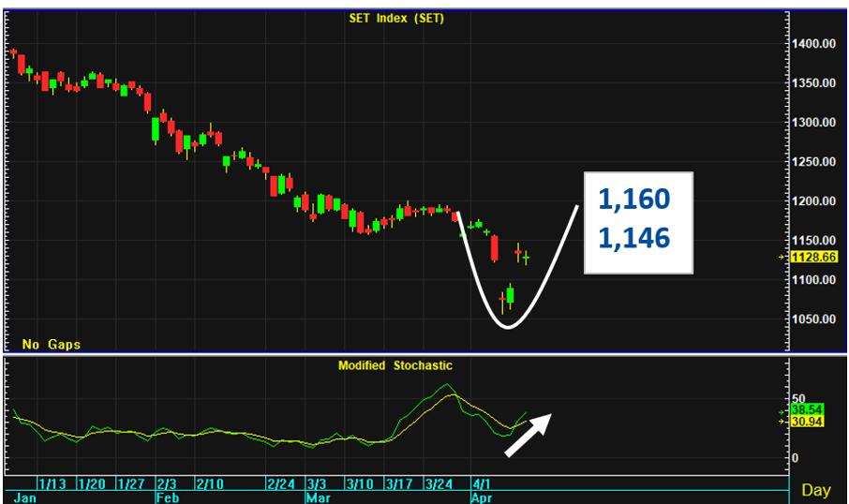Click the 1350.00 price axis label
849x504 pixels.
[813, 83]
